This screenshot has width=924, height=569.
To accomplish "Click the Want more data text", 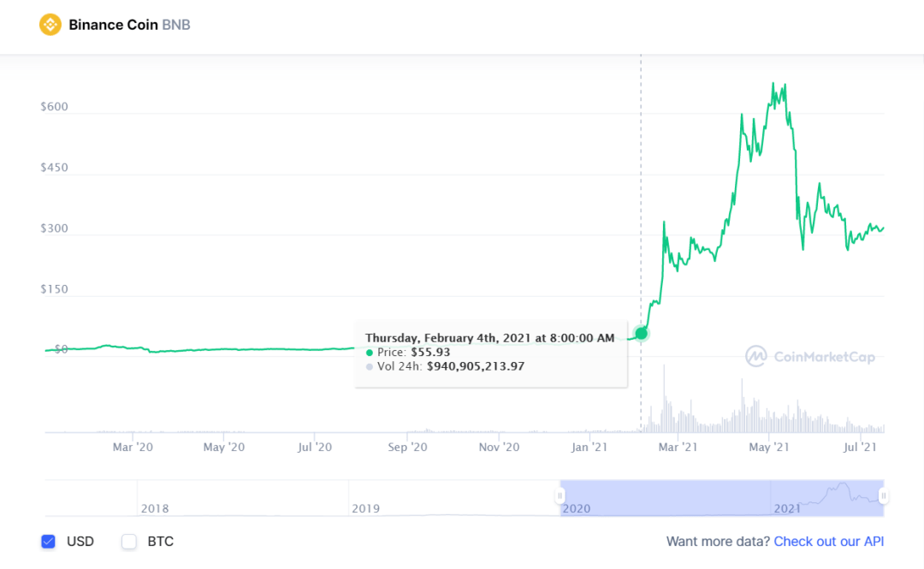I will click(717, 542).
